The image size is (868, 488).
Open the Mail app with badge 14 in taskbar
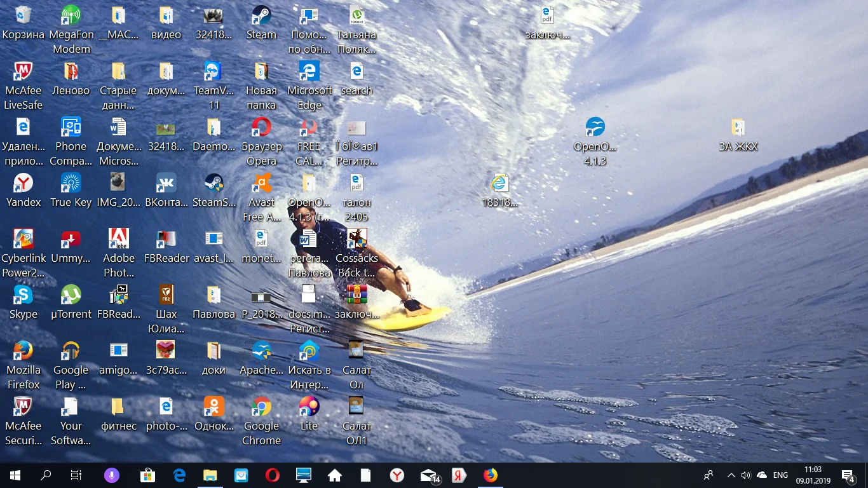tap(430, 475)
